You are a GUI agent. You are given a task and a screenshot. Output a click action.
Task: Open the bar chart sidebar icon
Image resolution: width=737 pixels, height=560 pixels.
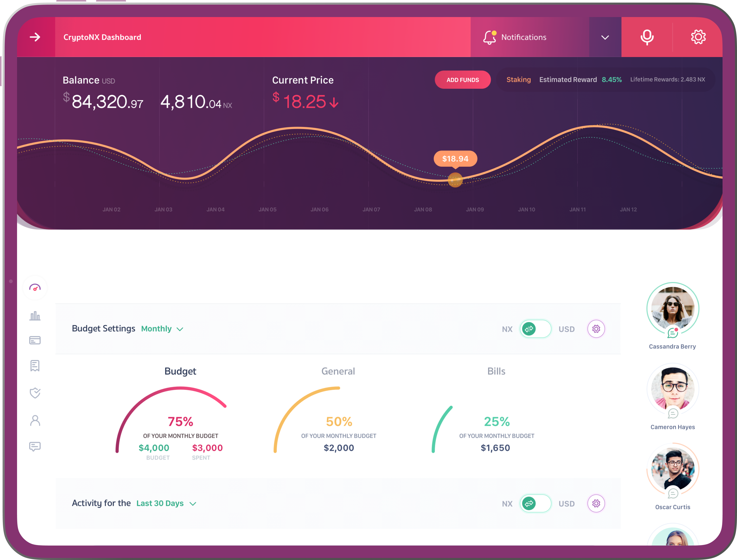[35, 316]
